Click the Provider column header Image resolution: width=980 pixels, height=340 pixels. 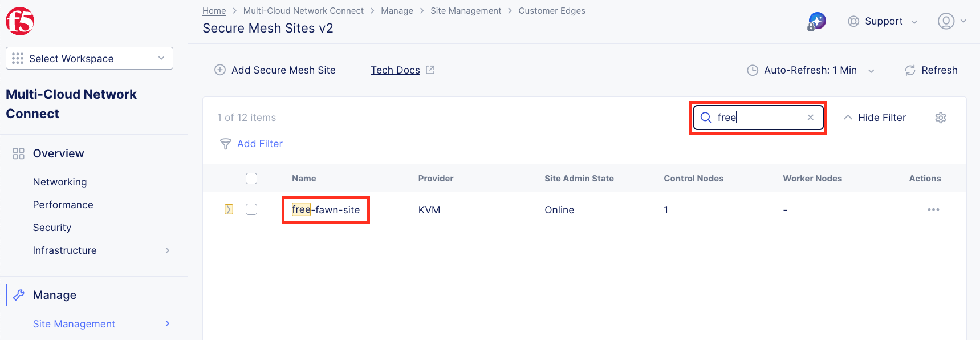pyautogui.click(x=436, y=179)
